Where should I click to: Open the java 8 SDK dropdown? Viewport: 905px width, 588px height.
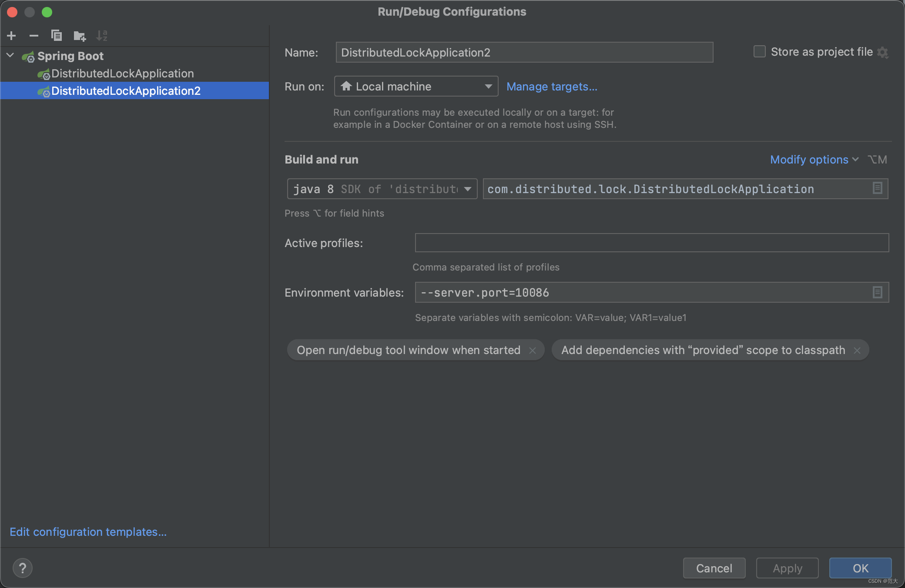pos(382,189)
